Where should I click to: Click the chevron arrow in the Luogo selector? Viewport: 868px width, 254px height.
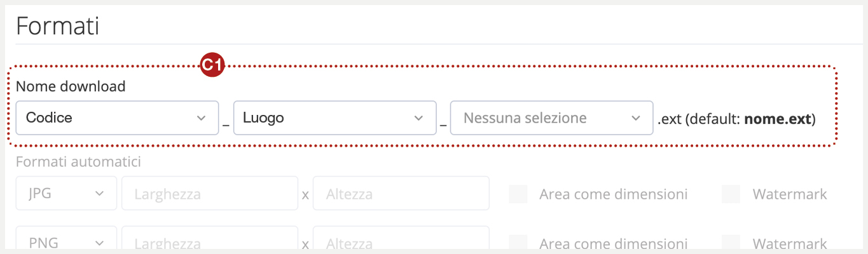[418, 118]
